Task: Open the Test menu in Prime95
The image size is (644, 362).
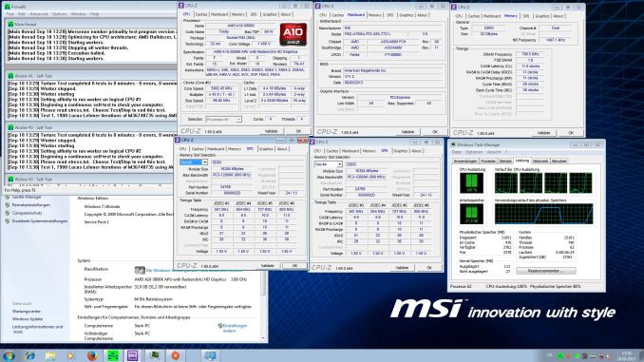Action: (x=9, y=14)
